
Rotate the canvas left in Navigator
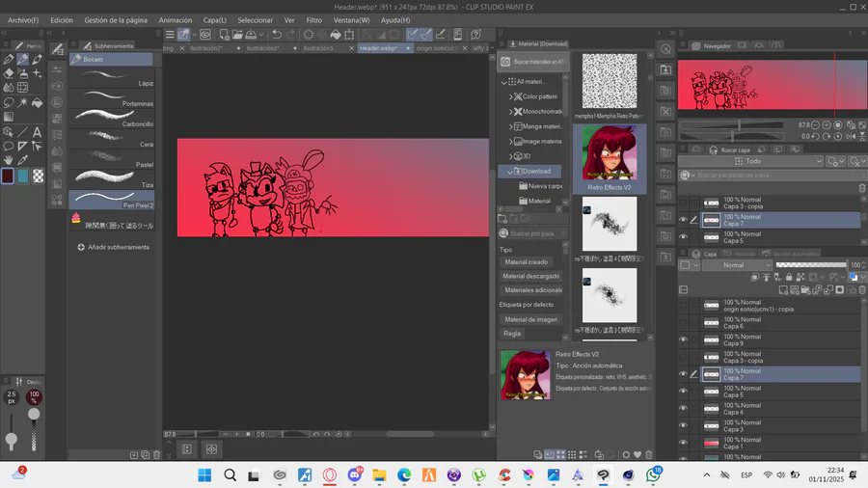tap(815, 136)
